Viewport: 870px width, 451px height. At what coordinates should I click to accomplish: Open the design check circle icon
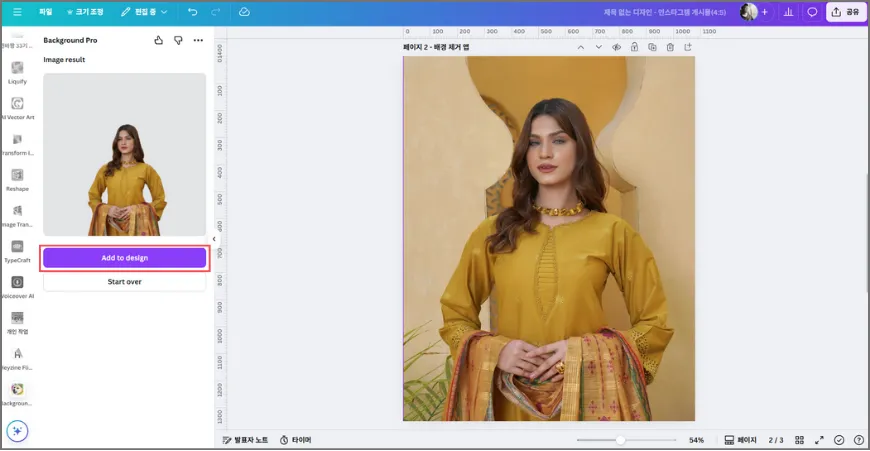[839, 440]
